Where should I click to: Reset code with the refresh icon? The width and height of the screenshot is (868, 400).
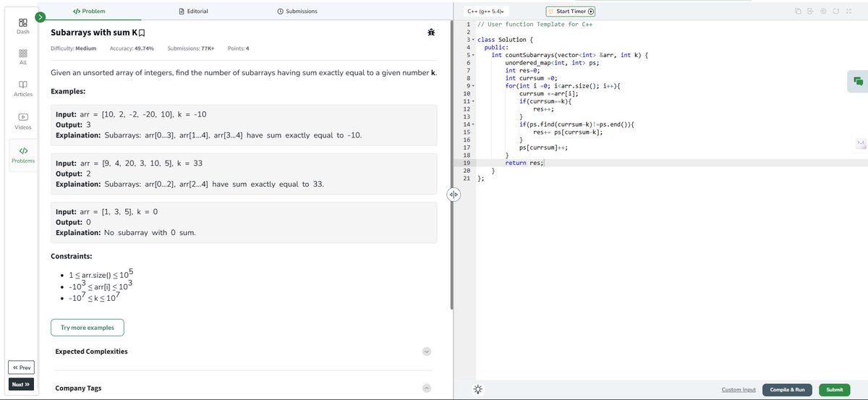tap(835, 12)
